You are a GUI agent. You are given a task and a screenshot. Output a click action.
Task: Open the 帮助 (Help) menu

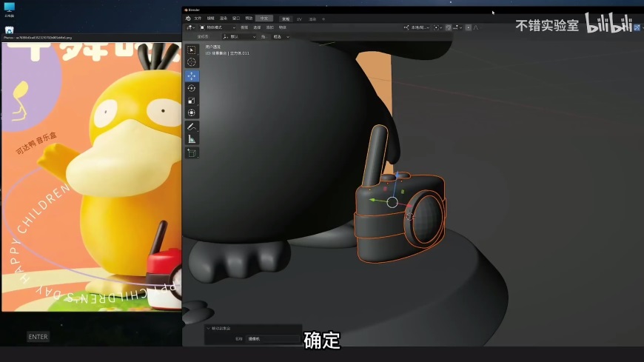click(x=249, y=19)
